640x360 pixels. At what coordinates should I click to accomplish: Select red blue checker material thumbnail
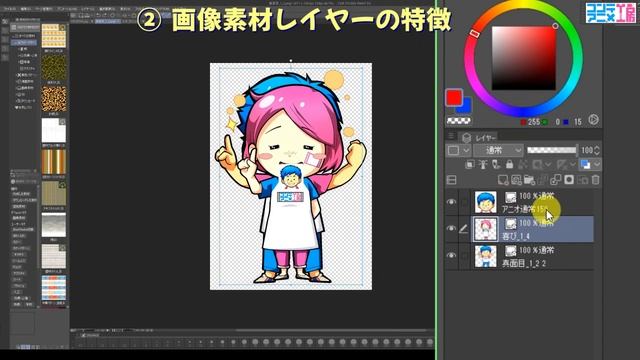[53, 288]
